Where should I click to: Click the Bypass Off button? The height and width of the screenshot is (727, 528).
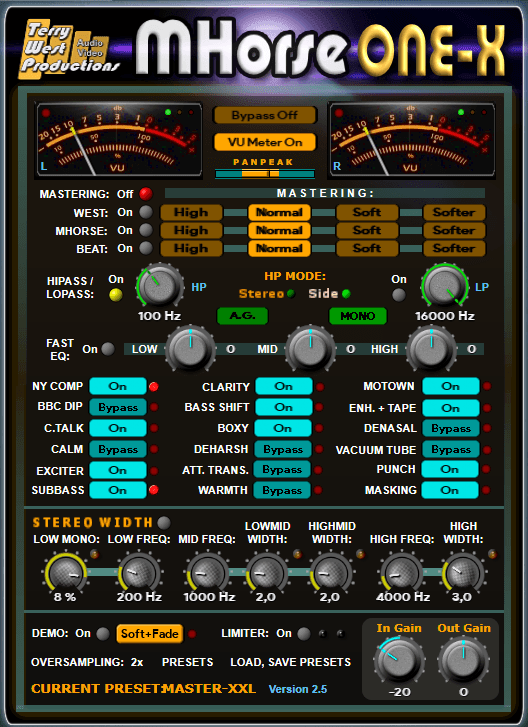265,115
